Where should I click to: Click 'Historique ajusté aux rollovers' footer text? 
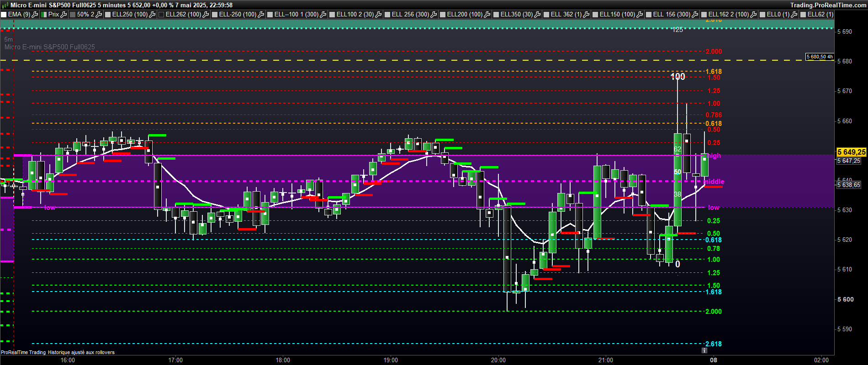(81, 352)
